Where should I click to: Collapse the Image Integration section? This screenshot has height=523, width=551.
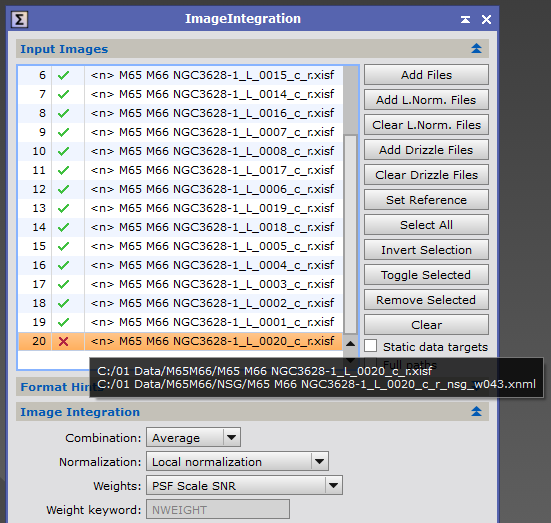476,411
